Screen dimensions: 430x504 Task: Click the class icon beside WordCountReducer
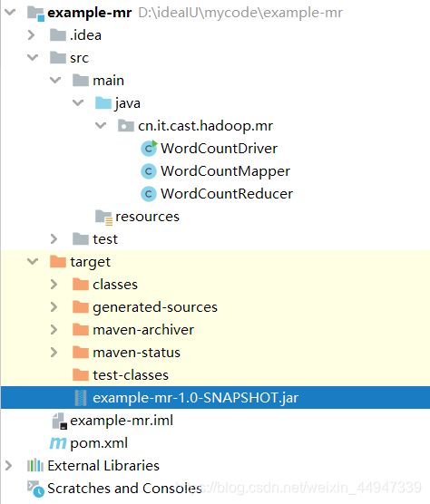(x=149, y=194)
